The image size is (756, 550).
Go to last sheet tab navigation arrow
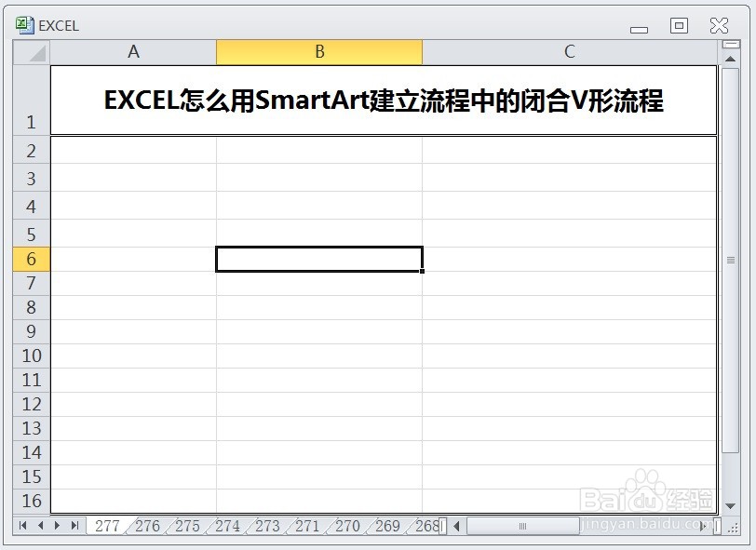(74, 526)
